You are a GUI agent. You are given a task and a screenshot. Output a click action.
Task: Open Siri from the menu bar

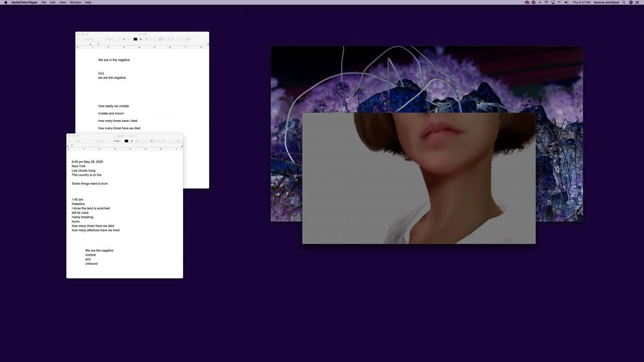coord(631,2)
